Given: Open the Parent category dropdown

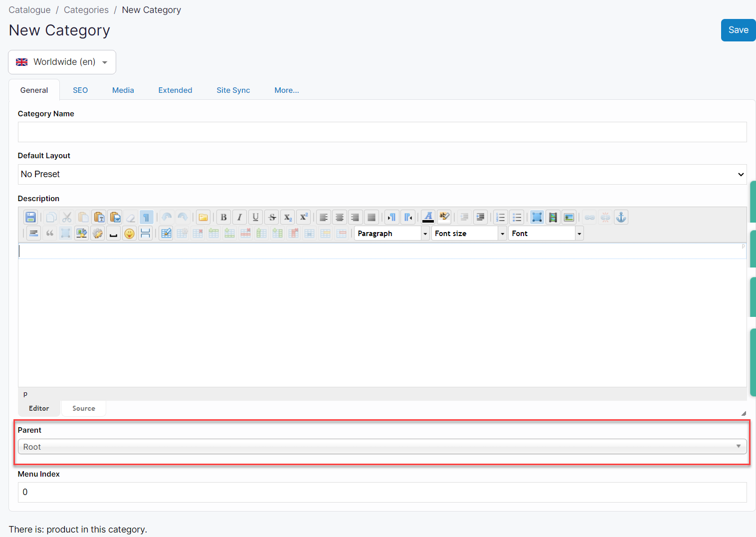Looking at the screenshot, I should [382, 447].
